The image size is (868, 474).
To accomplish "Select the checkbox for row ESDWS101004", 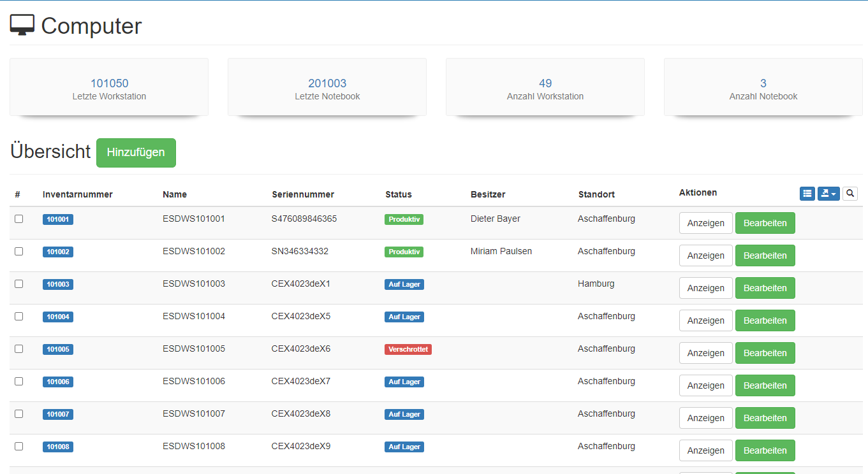I will point(19,316).
